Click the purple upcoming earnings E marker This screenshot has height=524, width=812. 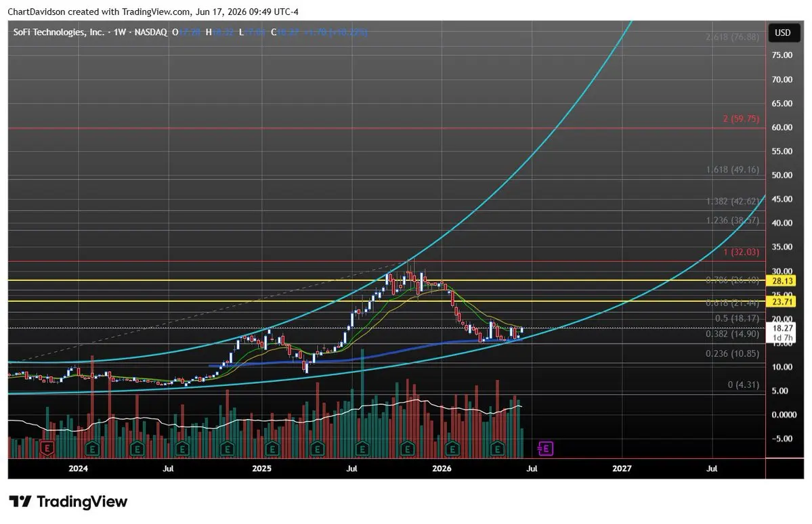click(x=545, y=448)
